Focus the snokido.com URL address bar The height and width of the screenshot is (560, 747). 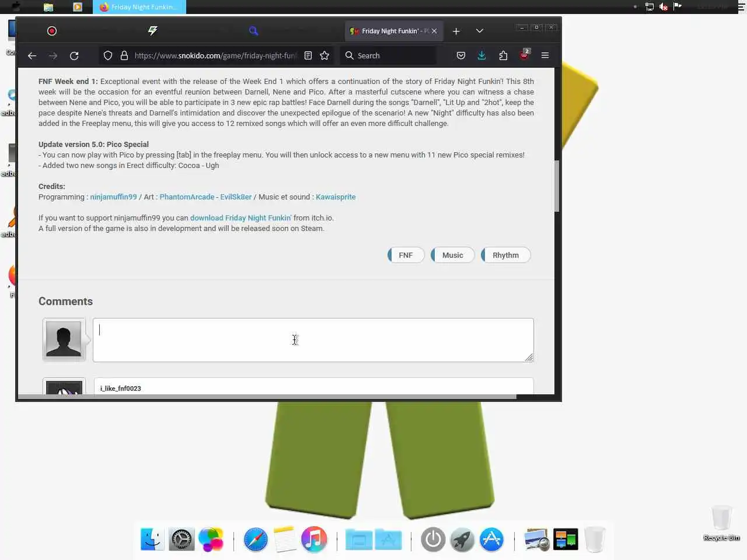[x=216, y=55]
